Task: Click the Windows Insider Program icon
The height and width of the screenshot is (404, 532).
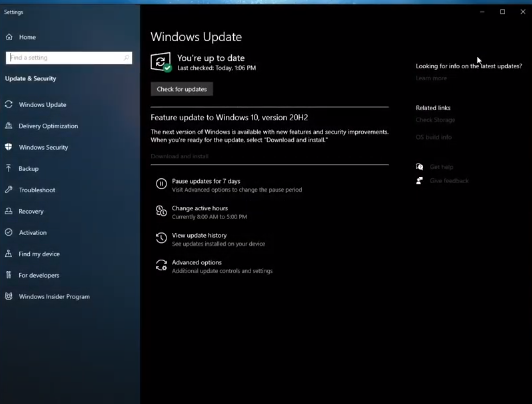Action: click(x=9, y=296)
